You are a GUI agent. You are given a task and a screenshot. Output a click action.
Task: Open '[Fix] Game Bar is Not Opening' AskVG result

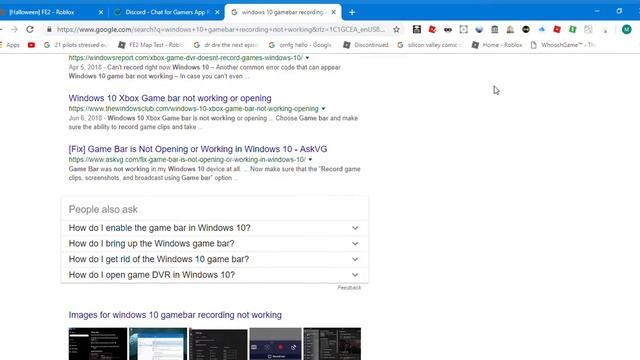(x=198, y=149)
